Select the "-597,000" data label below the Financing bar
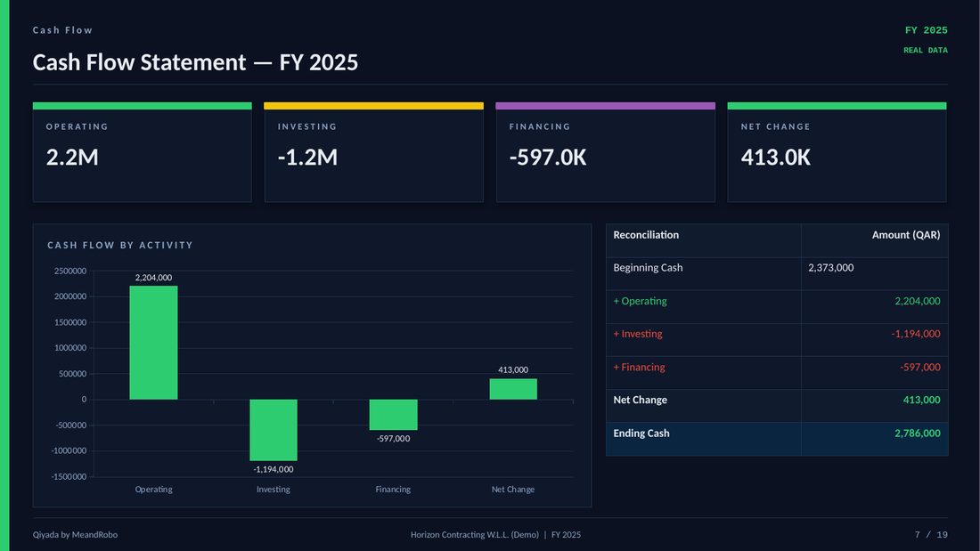The width and height of the screenshot is (980, 551). [393, 439]
